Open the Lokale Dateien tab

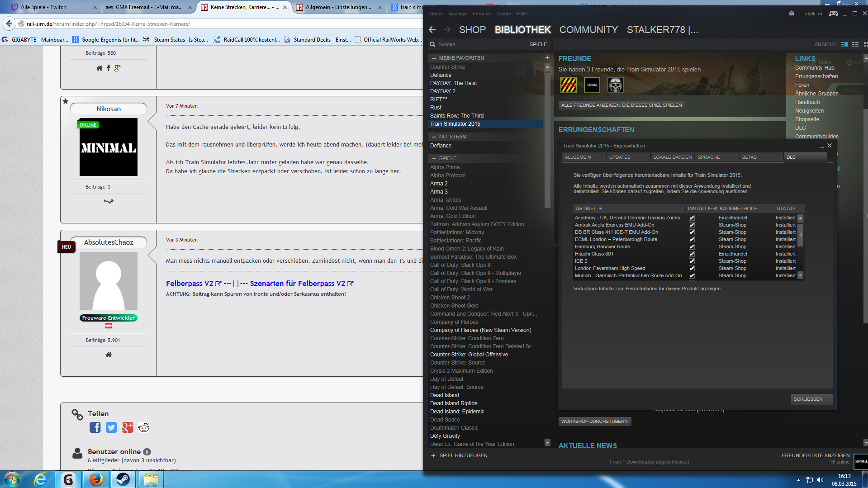pos(673,157)
